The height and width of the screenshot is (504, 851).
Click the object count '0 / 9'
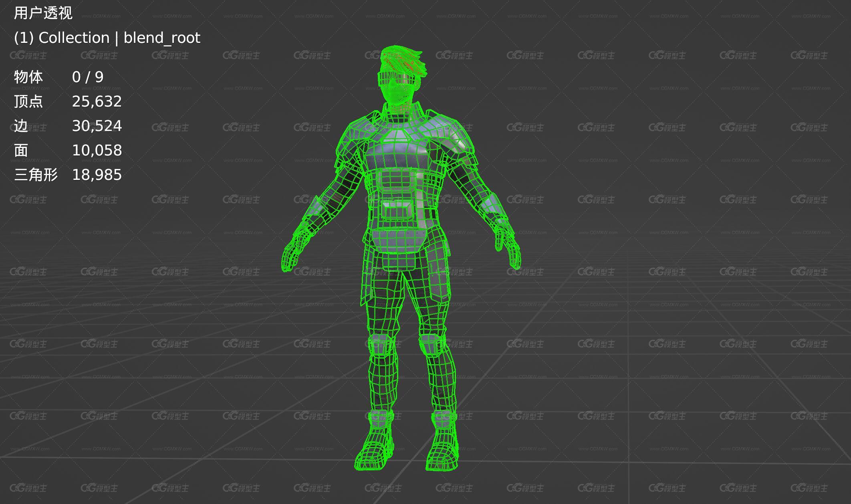(x=88, y=77)
